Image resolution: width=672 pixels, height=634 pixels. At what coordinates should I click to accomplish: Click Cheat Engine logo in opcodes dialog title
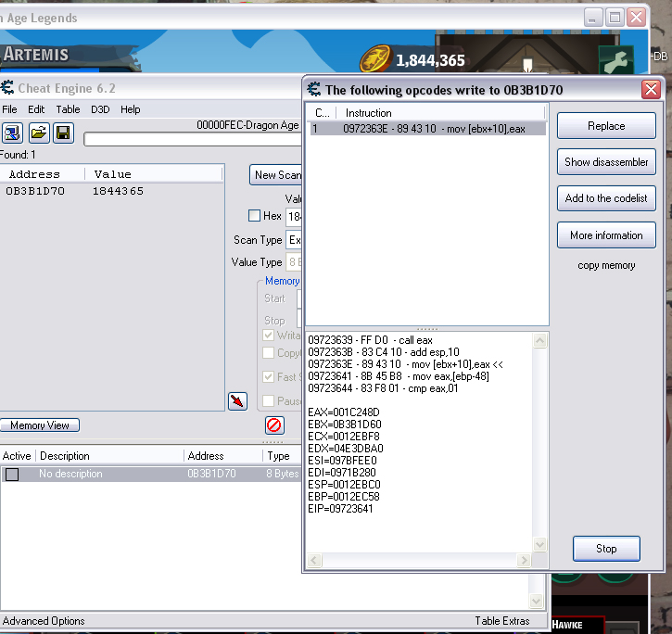[x=314, y=89]
